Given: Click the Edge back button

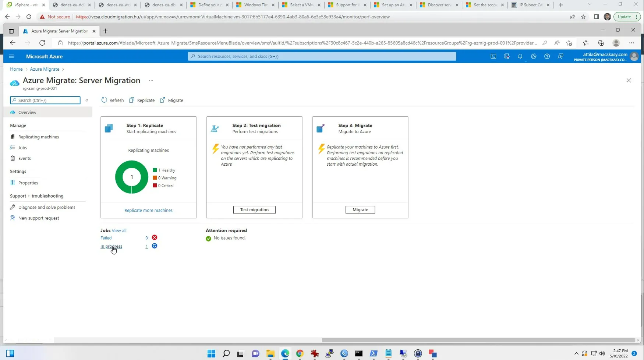Looking at the screenshot, I should point(13,43).
